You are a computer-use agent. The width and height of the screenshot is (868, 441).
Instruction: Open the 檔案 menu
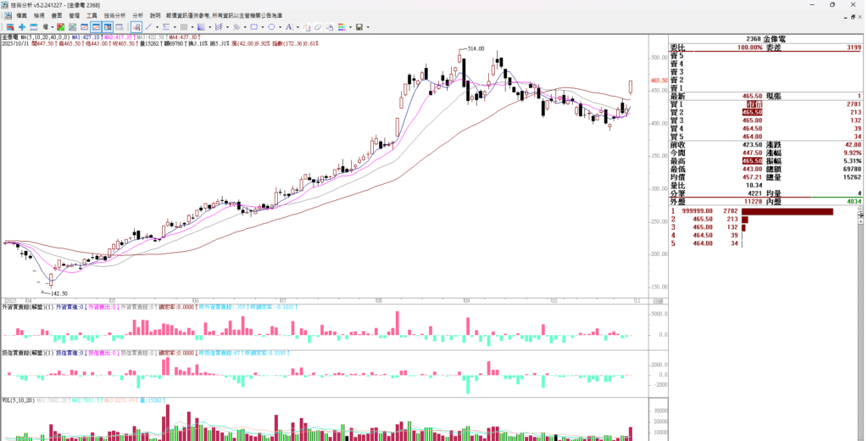(x=21, y=15)
